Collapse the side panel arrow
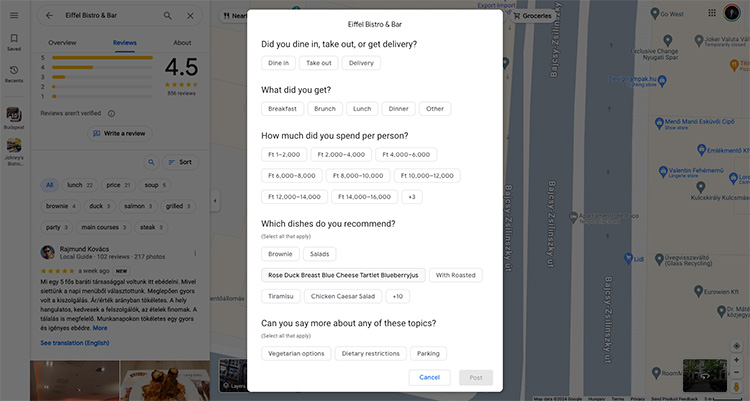The image size is (750, 401). point(215,200)
